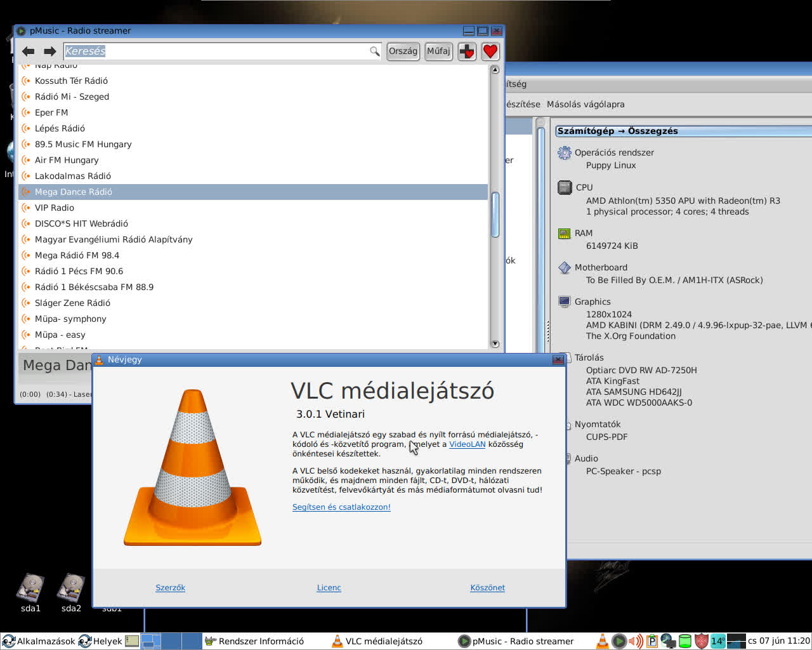Switch to Rendszer Információ taskbar window

(x=254, y=641)
